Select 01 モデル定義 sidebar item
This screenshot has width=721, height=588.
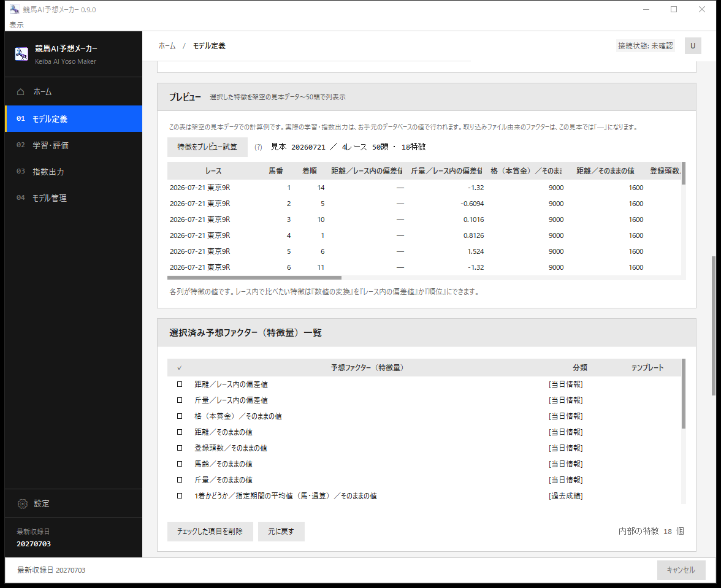point(74,118)
